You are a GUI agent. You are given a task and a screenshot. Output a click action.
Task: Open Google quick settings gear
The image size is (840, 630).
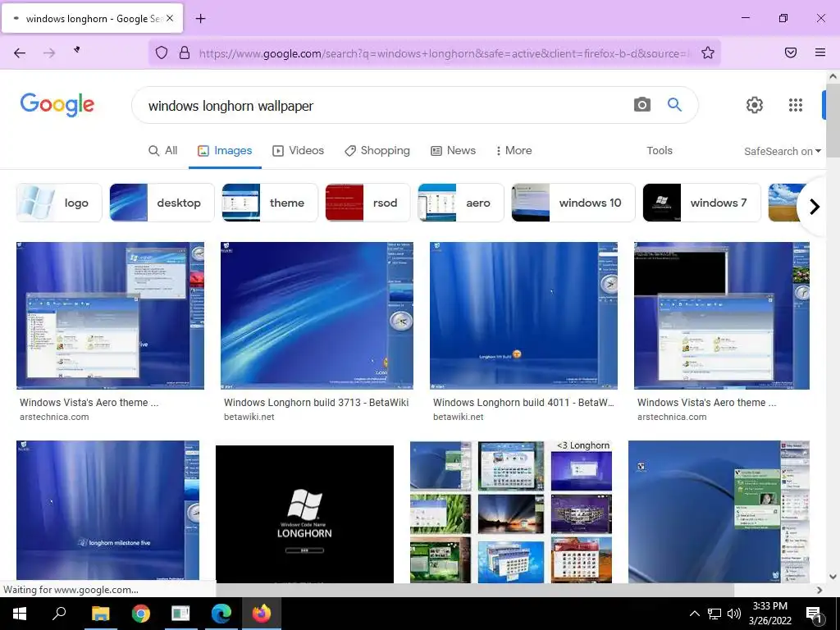coord(755,105)
